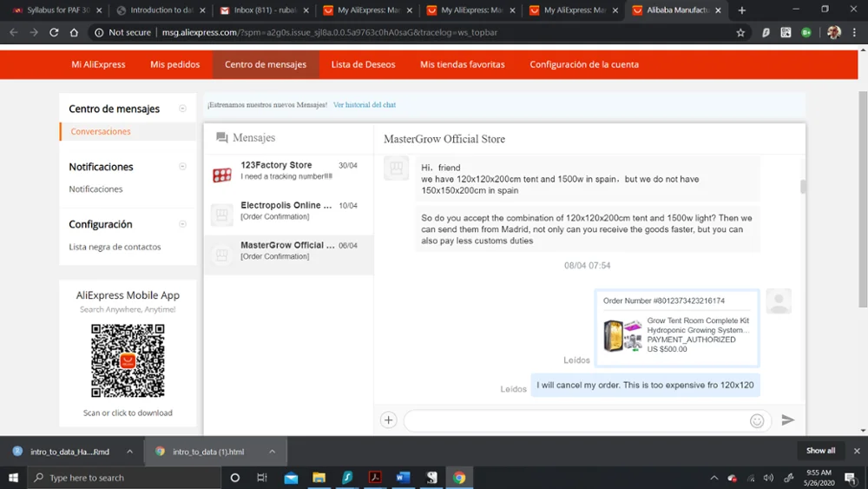Open options for intro_to_data (1).html download
The width and height of the screenshot is (868, 489).
point(273,452)
